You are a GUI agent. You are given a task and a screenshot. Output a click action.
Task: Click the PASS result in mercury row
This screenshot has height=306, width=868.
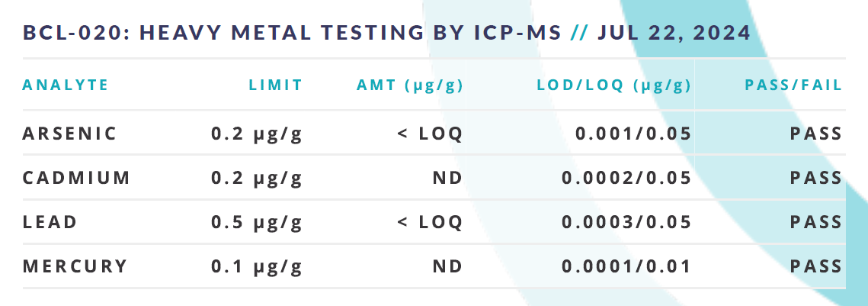816,266
